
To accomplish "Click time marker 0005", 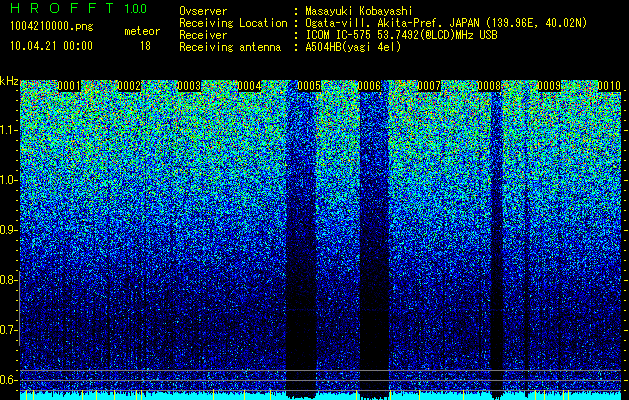I will pos(309,86).
